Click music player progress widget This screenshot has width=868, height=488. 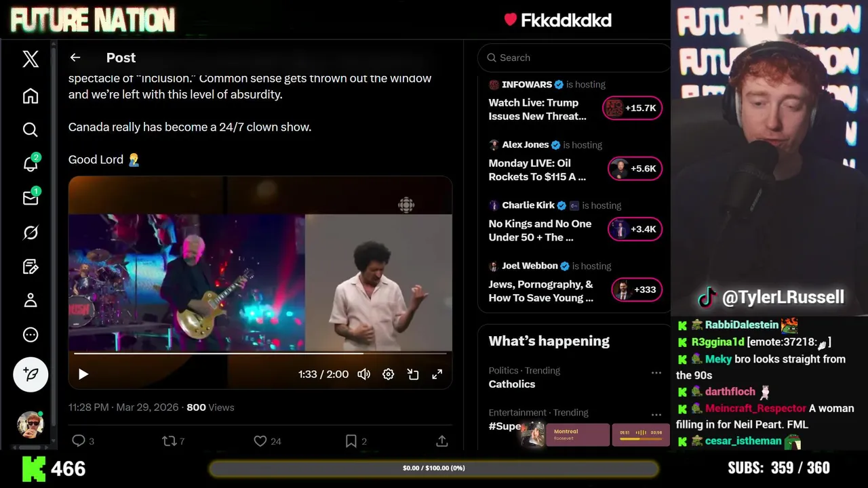tap(641, 434)
